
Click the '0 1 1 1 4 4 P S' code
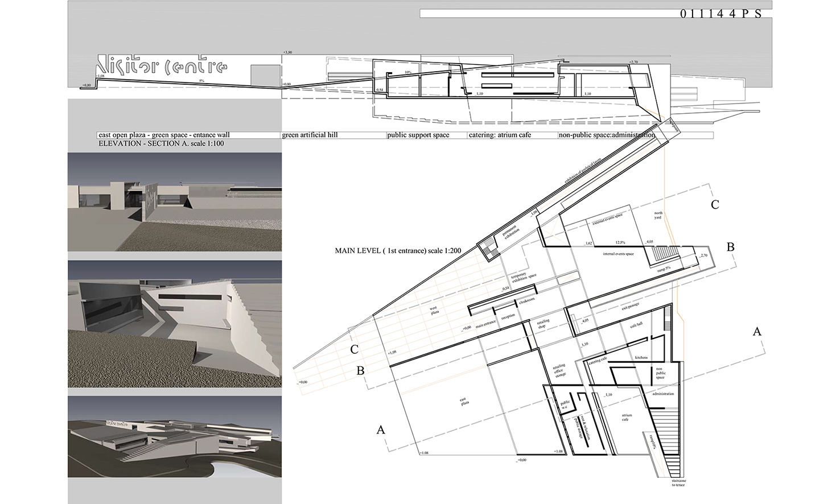(x=720, y=14)
